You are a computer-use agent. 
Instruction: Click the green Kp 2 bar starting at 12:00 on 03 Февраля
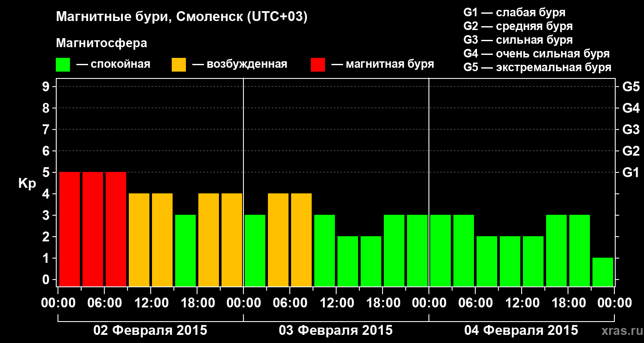coord(348,261)
